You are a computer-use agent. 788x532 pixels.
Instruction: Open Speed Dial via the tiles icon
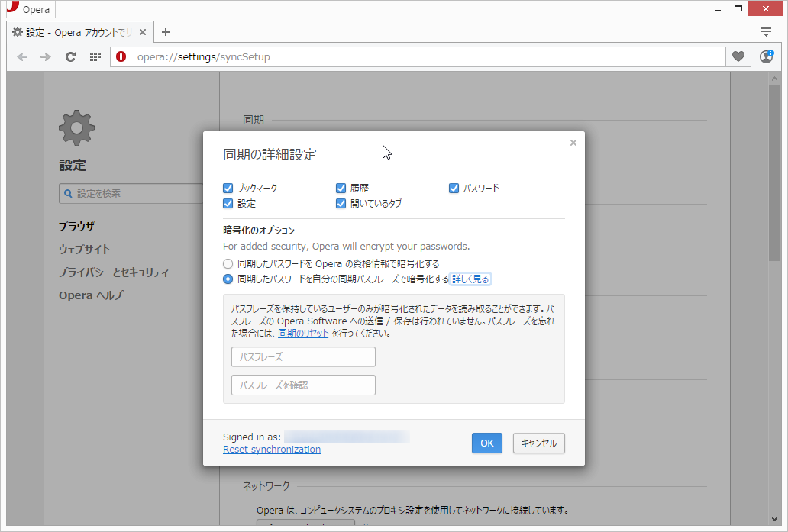95,56
